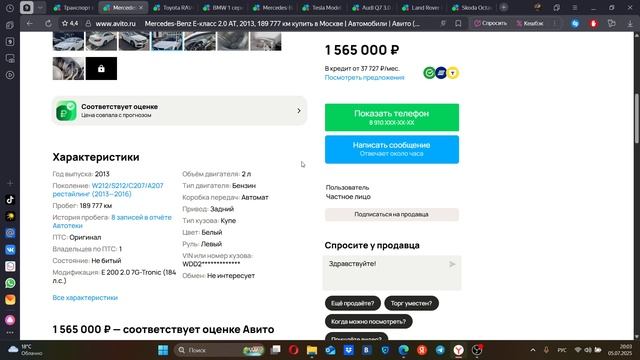640x360 pixels.
Task: Open the browser downloads icon
Action: [x=630, y=24]
